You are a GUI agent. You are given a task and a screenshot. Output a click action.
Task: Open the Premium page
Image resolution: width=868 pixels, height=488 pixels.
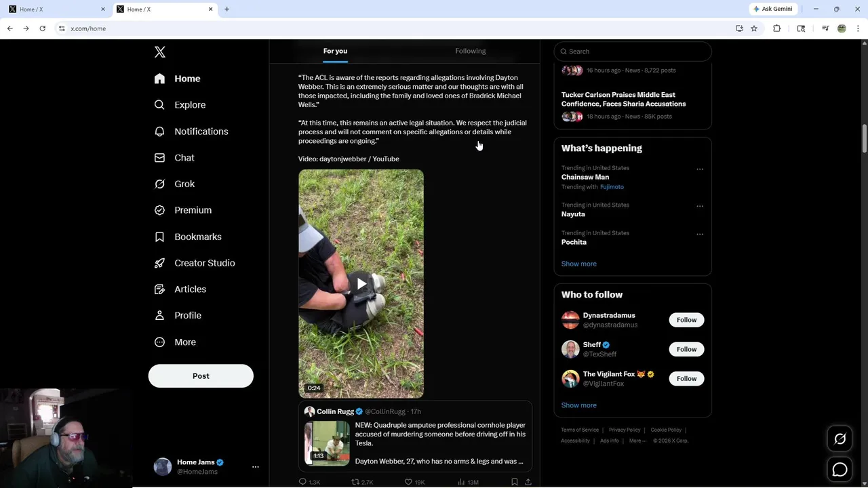(183, 210)
